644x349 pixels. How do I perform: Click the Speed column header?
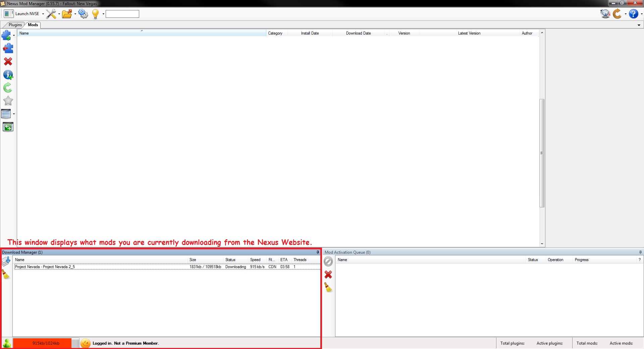[257, 260]
